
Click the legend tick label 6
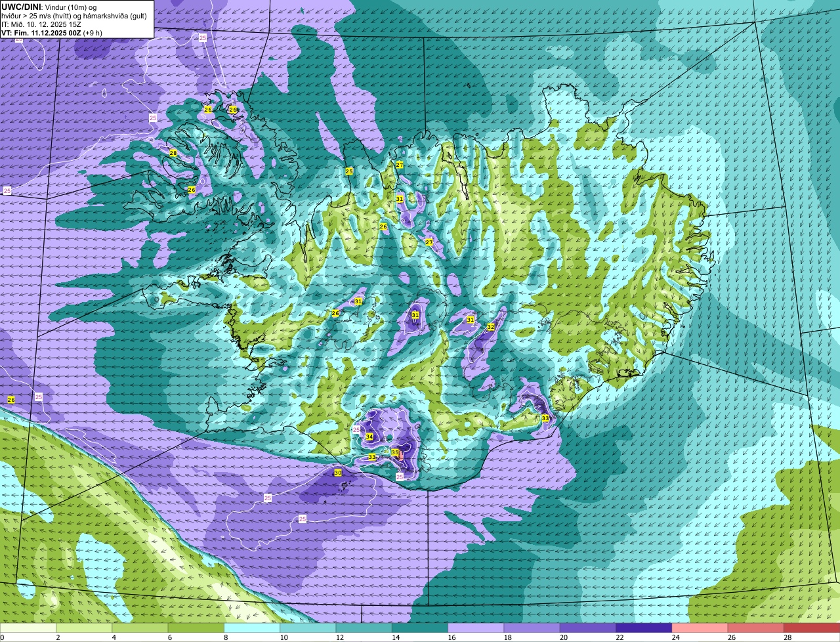(x=169, y=637)
